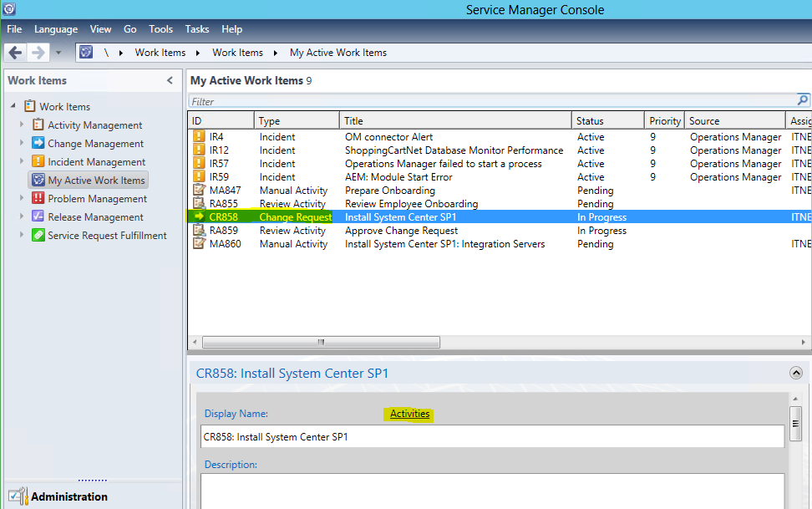Viewport: 812px width, 509px height.
Task: Collapse the CR858 details pane chevron
Action: [x=796, y=374]
